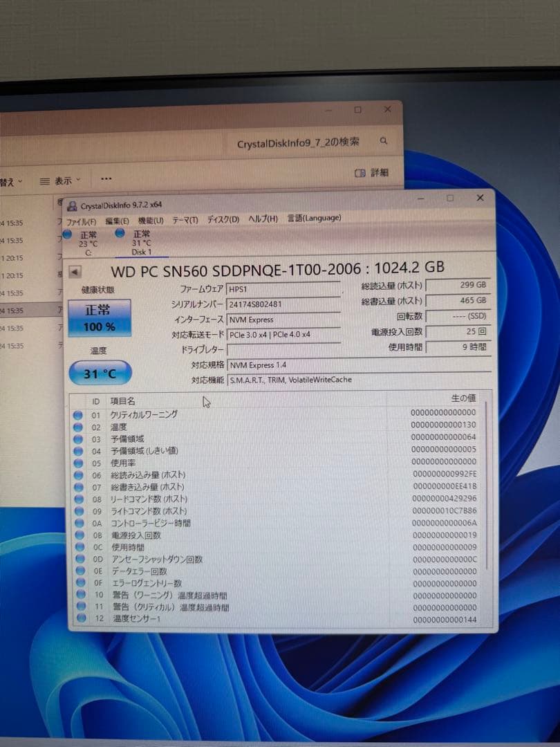Click status icon for row 05 使用率
The height and width of the screenshot is (747, 560).
coord(79,463)
